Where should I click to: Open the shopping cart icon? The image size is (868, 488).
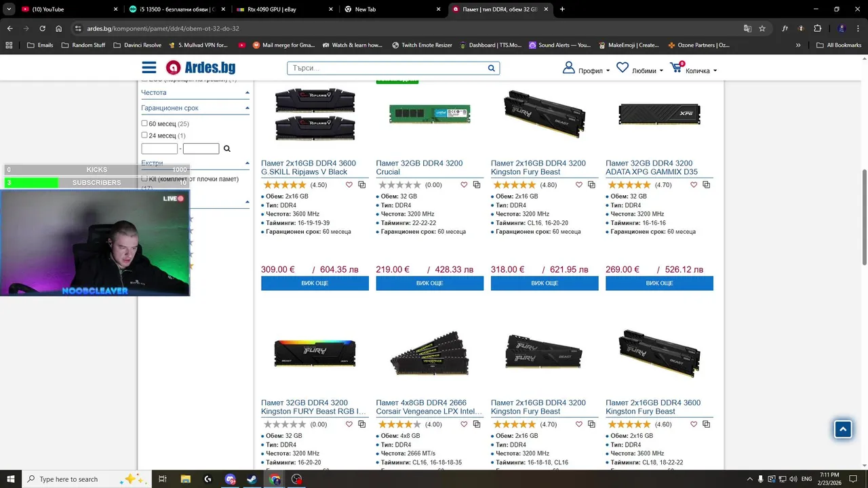[x=676, y=68]
